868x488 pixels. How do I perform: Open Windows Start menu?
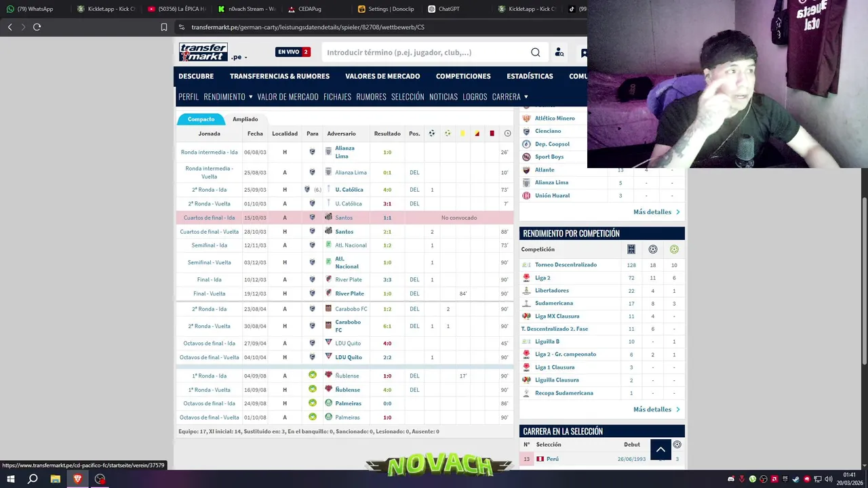coord(10,479)
